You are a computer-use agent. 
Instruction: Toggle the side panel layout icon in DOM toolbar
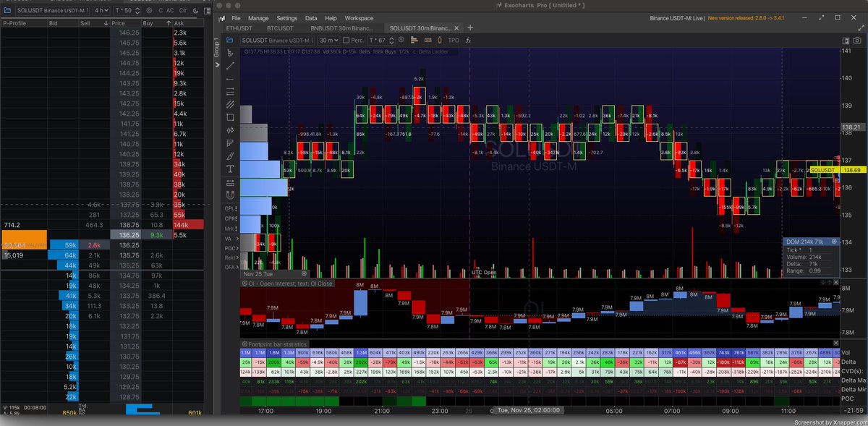pos(207,11)
